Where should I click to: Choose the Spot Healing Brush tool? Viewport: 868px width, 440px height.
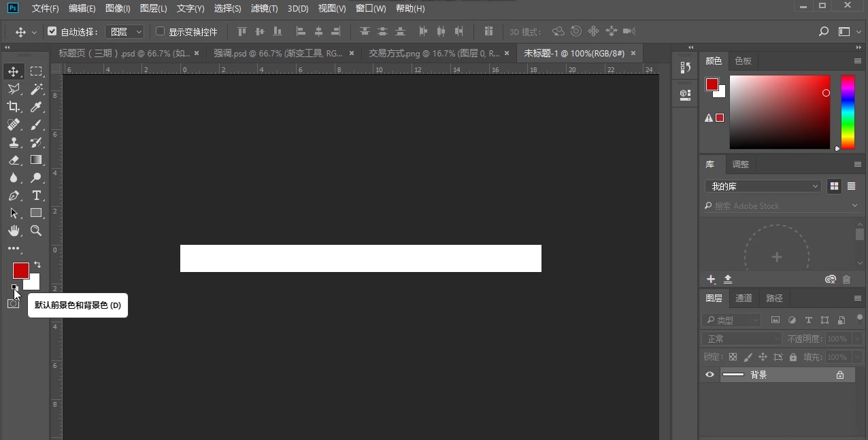point(14,124)
